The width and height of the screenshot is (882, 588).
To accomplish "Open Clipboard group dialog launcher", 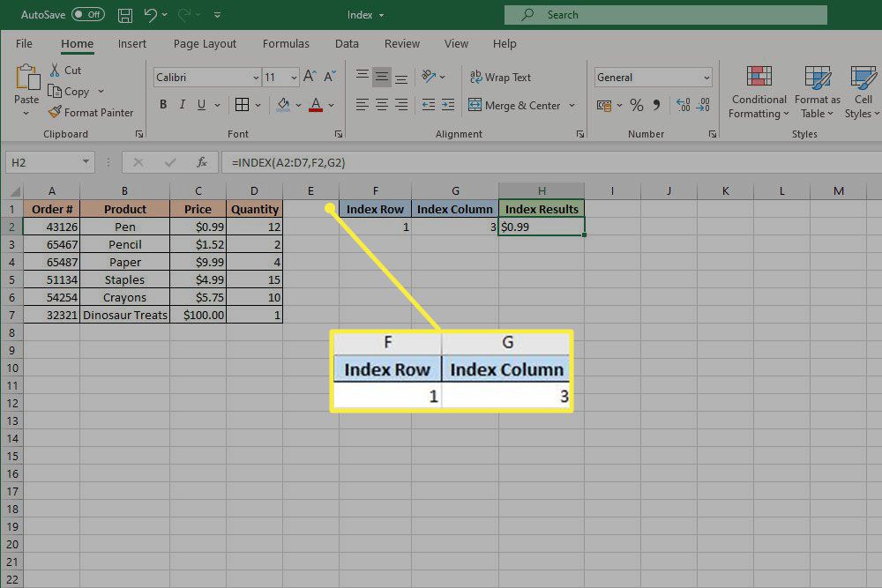I will (x=139, y=134).
